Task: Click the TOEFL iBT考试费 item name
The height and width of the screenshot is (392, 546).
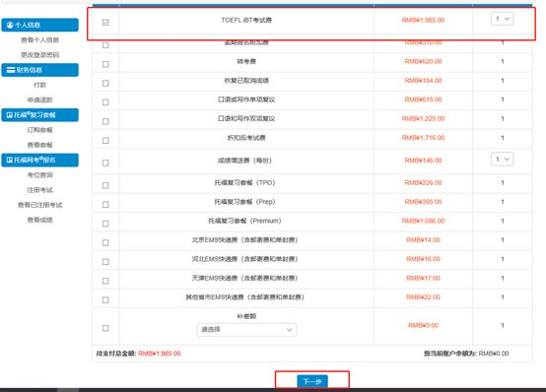Action: click(x=246, y=21)
